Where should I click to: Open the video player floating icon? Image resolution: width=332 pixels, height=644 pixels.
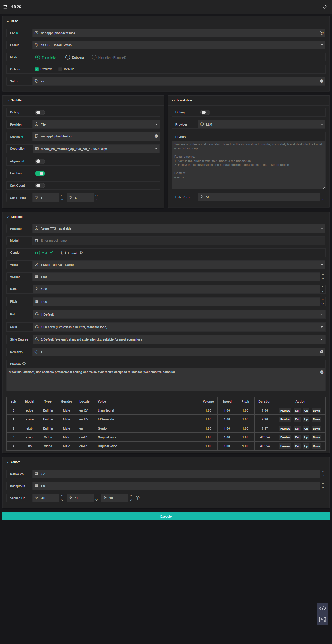point(322,619)
